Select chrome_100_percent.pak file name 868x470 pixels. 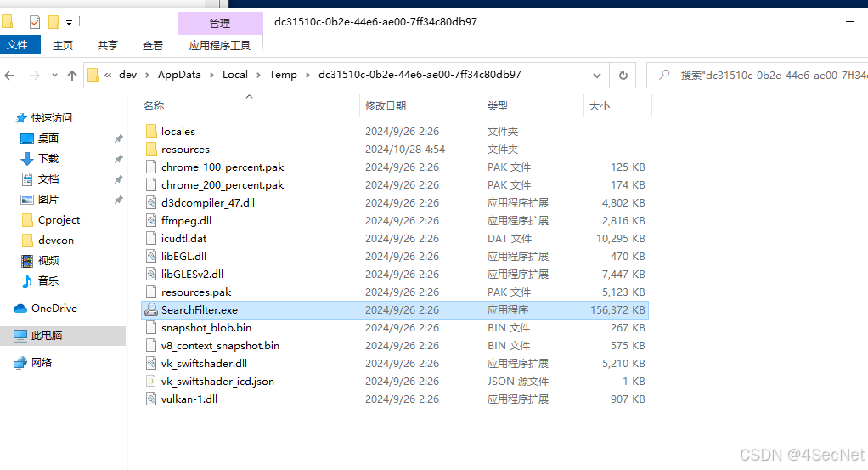click(x=223, y=167)
